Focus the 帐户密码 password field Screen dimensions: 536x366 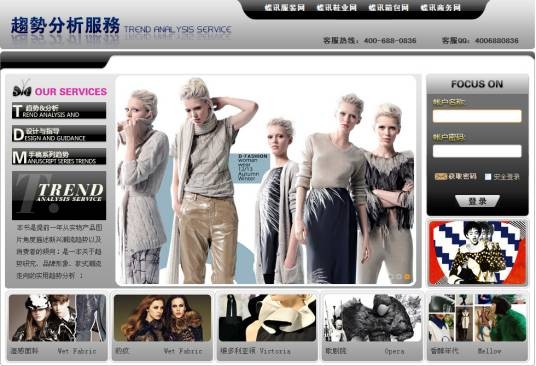coord(477,151)
